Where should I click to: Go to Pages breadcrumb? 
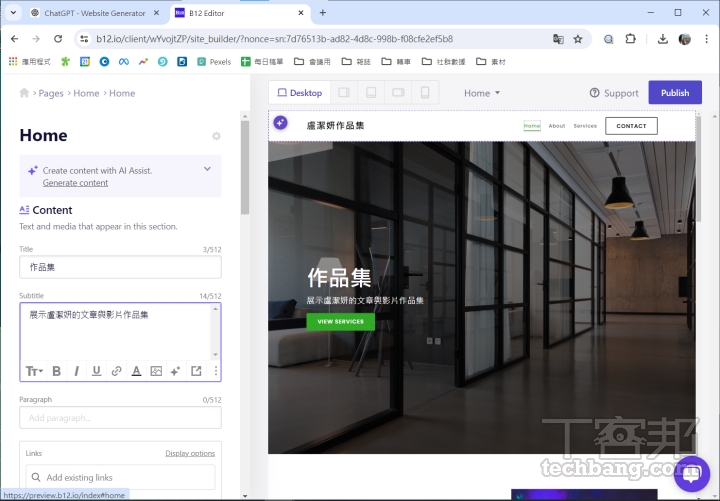[x=51, y=93]
